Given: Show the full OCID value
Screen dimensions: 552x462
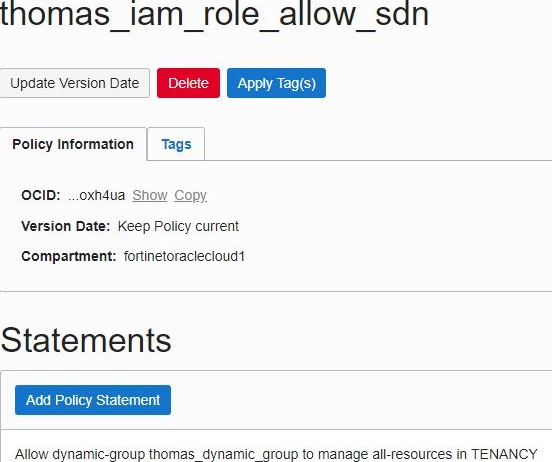Looking at the screenshot, I should tap(150, 195).
